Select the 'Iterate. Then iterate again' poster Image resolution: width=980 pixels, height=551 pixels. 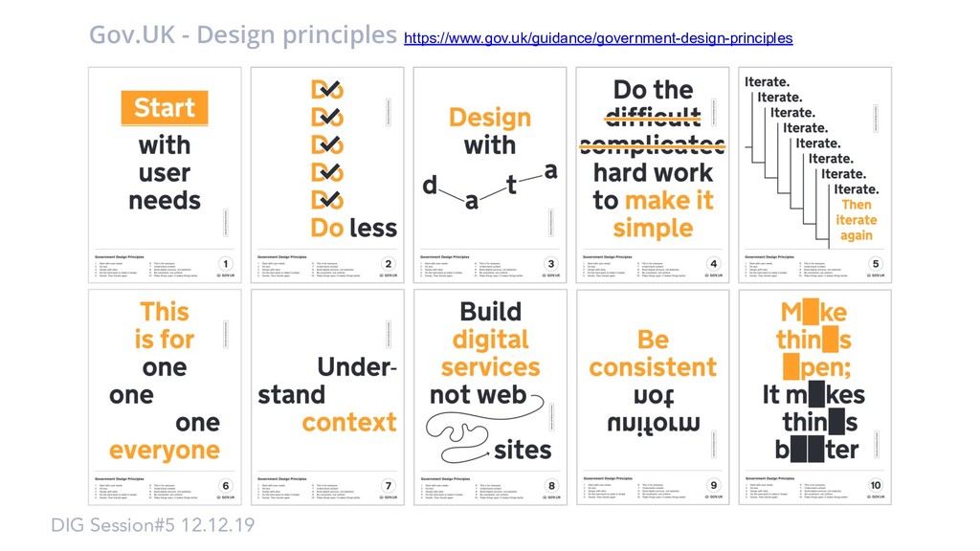click(x=815, y=175)
